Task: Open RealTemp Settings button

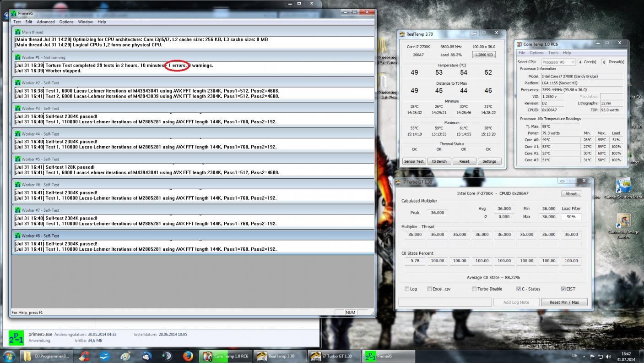Action: point(489,161)
